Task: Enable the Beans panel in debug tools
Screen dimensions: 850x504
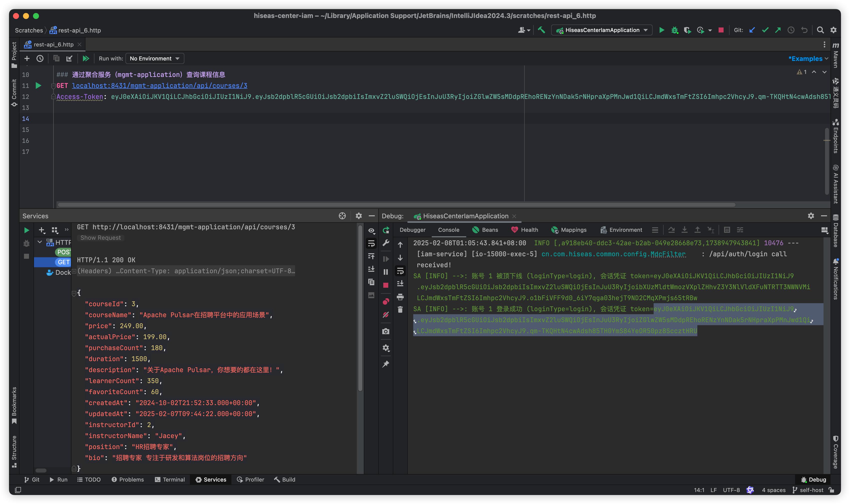Action: click(486, 230)
